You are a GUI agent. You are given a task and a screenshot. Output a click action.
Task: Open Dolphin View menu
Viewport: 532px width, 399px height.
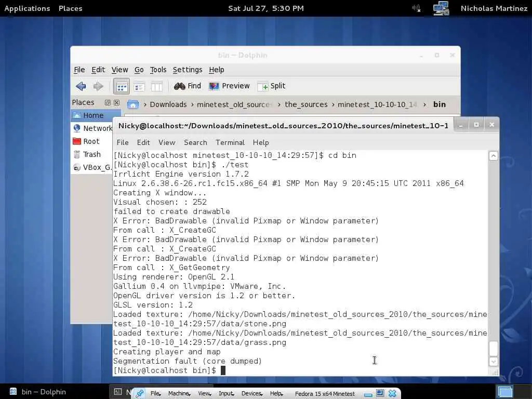(120, 70)
